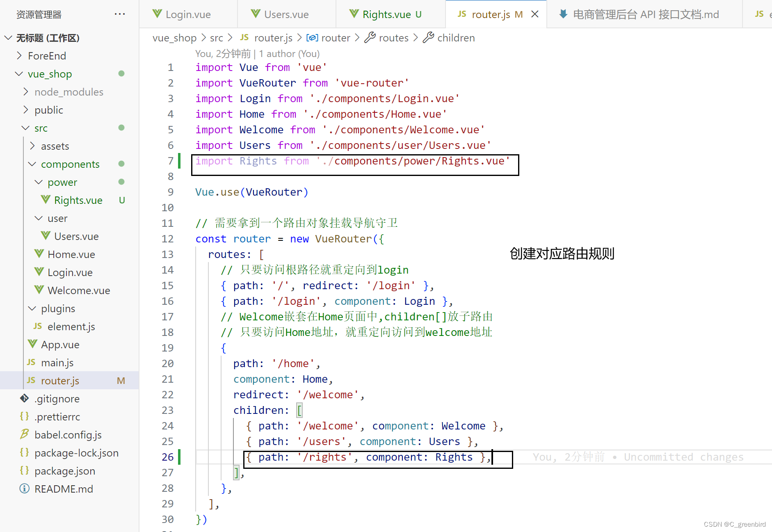The width and height of the screenshot is (772, 532).
Task: Open the explorer panel more actions menu
Action: click(x=120, y=14)
